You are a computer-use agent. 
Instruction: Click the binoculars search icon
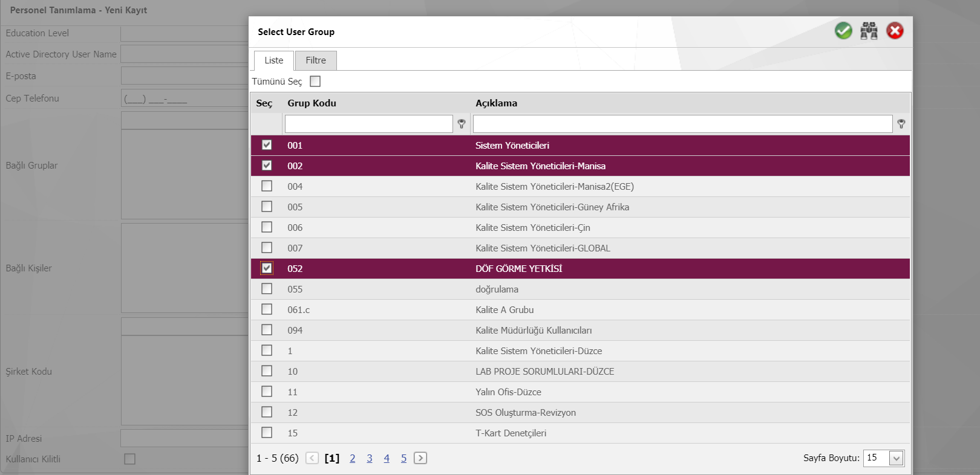(x=869, y=31)
